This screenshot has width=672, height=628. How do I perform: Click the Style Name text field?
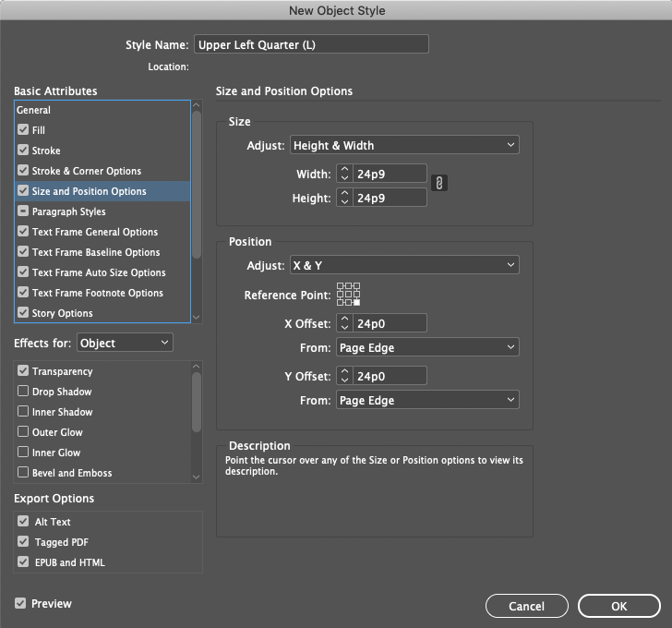(x=311, y=44)
